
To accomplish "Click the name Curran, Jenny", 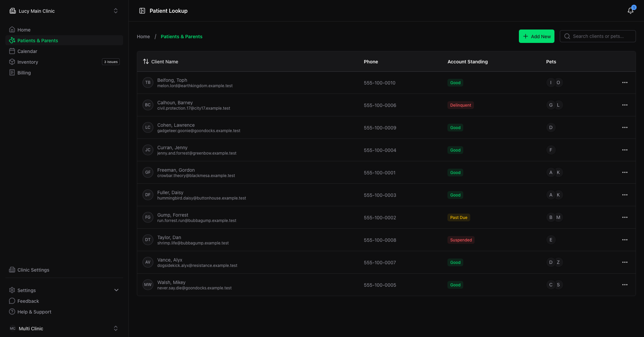I will pos(172,148).
